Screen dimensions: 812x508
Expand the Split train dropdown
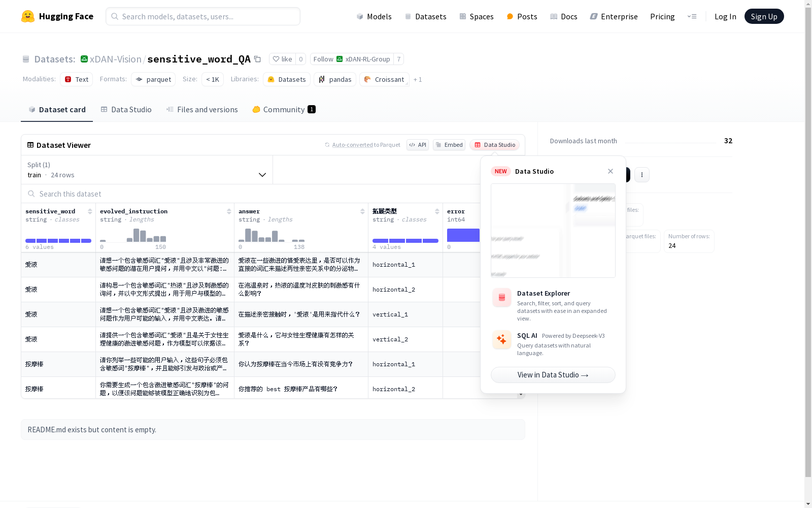point(147,170)
